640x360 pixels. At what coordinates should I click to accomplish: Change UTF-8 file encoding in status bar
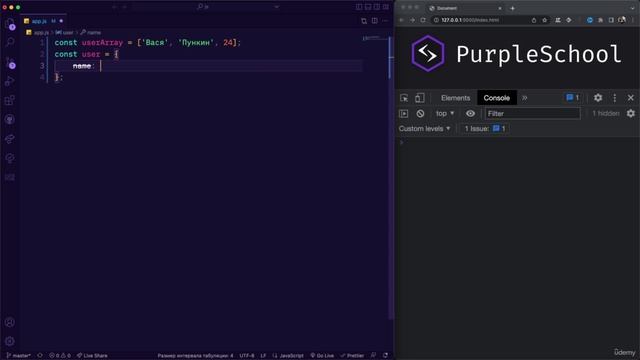pos(247,356)
